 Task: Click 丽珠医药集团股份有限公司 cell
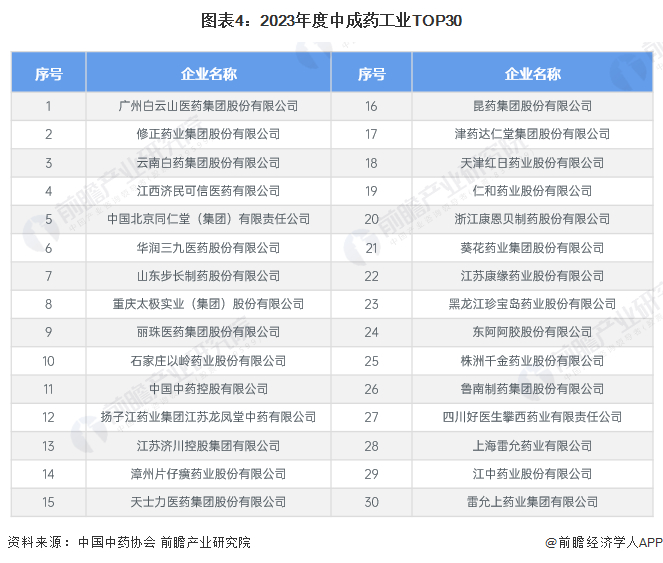(208, 332)
